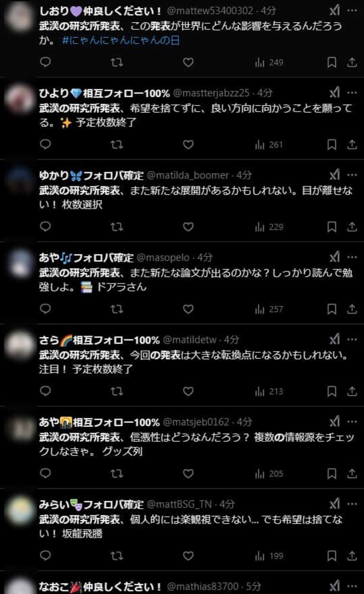364x594 pixels.
Task: Bookmark the @mastterjabzz25 tweet
Action: click(332, 145)
